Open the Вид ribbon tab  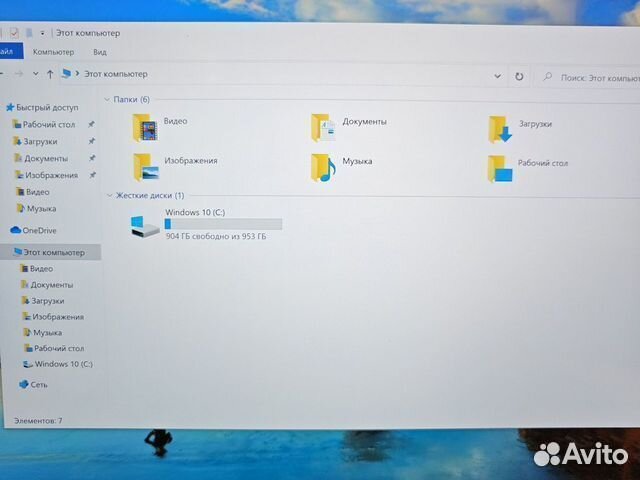point(100,52)
